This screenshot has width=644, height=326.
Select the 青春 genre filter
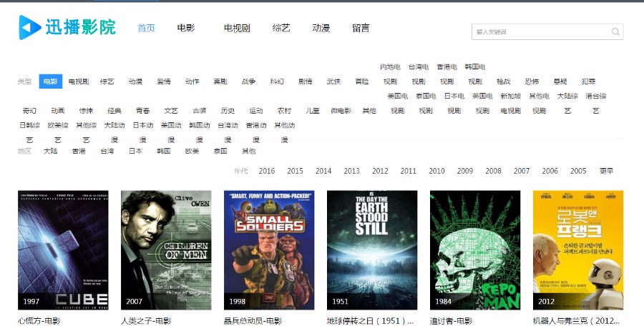142,110
